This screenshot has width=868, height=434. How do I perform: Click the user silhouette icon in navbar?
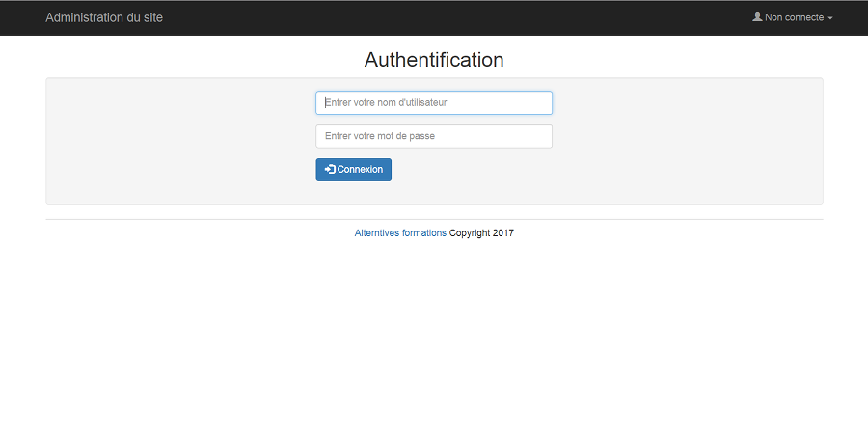(x=757, y=17)
